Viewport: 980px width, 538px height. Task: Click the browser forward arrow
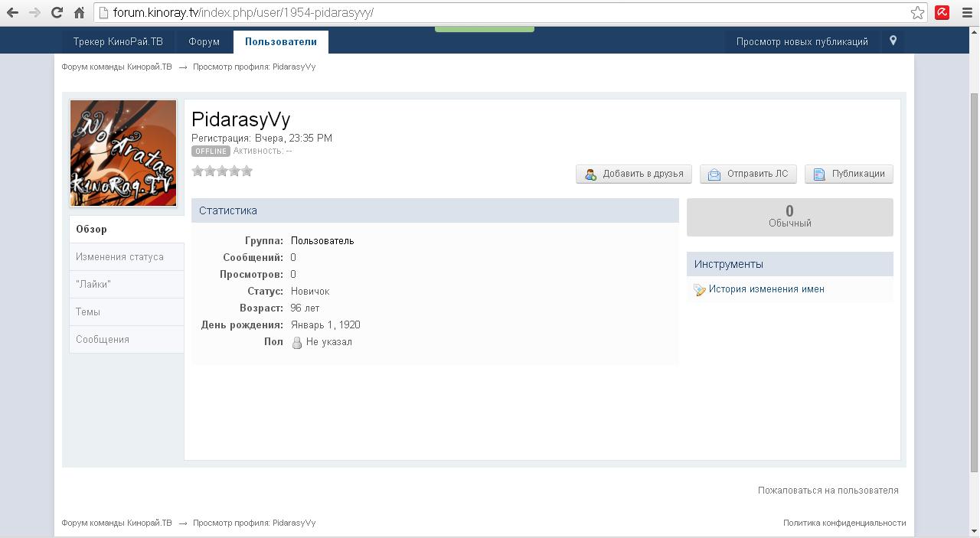click(34, 12)
